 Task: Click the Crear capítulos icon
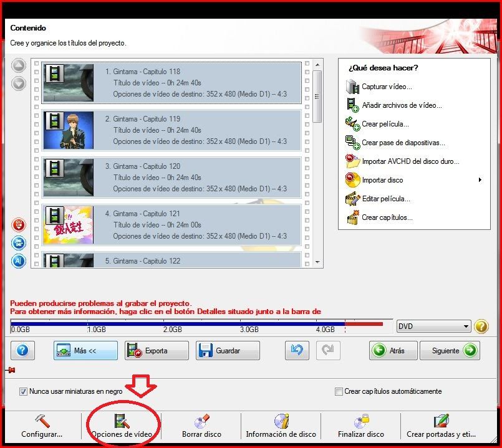point(352,217)
